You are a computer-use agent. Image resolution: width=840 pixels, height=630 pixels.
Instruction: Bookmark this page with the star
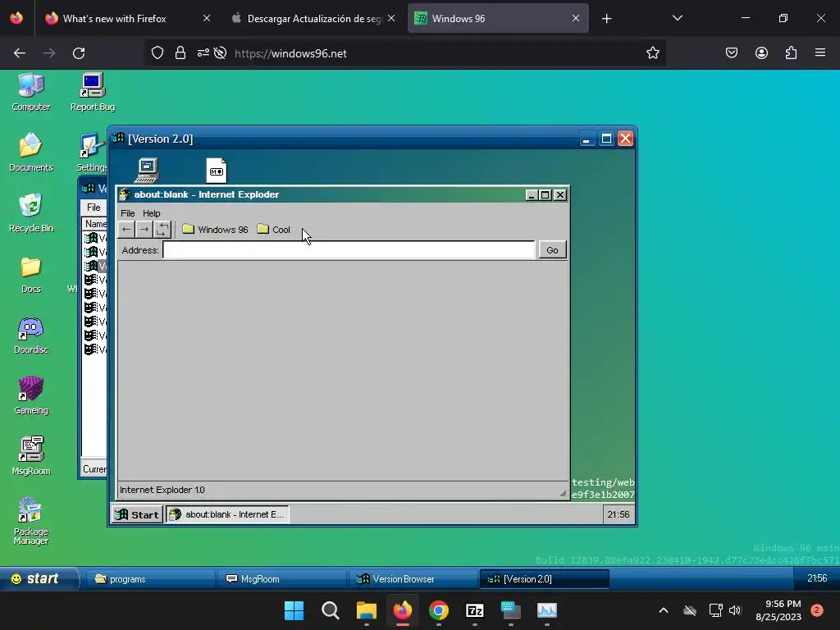pyautogui.click(x=652, y=53)
